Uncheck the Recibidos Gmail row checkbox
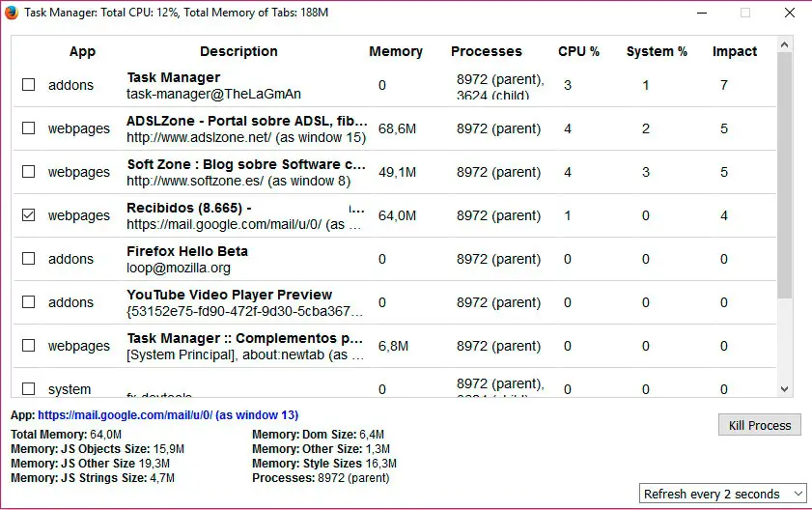Image resolution: width=812 pixels, height=510 pixels. [x=28, y=215]
